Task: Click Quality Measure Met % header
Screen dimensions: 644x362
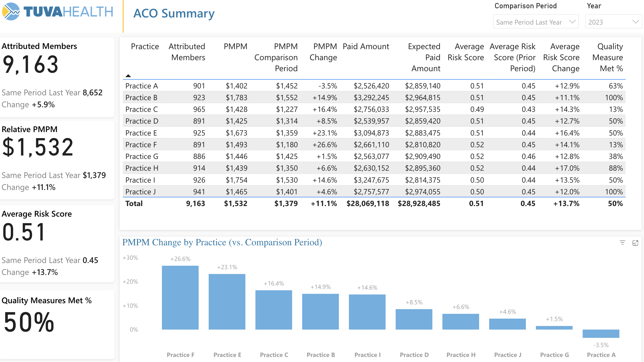Action: click(608, 57)
